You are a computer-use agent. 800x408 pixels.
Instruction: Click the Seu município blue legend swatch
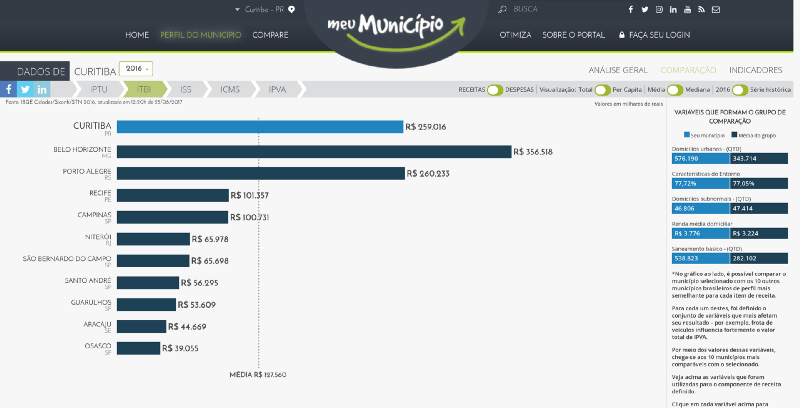(687, 135)
